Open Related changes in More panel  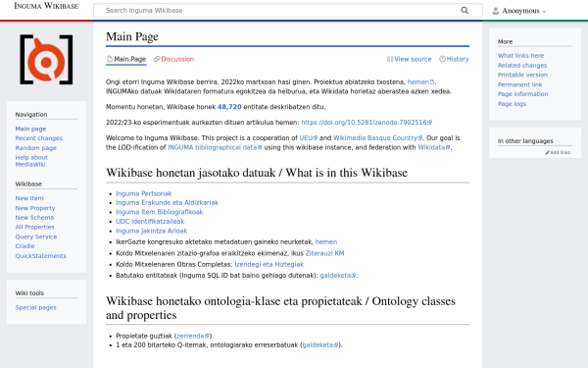522,66
